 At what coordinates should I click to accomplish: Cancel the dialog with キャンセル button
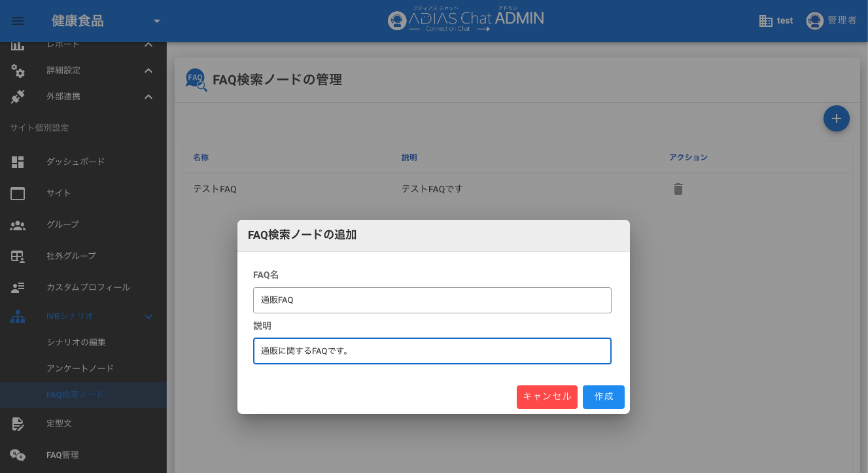(547, 397)
